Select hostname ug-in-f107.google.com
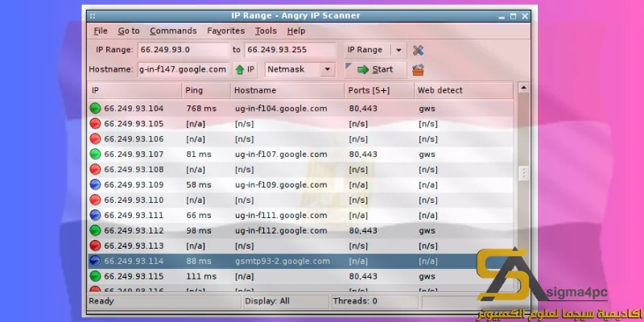This screenshot has width=644, height=322. 281,155
